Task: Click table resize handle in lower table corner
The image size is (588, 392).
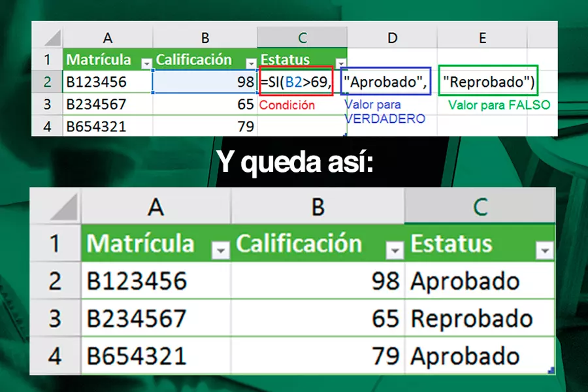Action: pyautogui.click(x=551, y=370)
